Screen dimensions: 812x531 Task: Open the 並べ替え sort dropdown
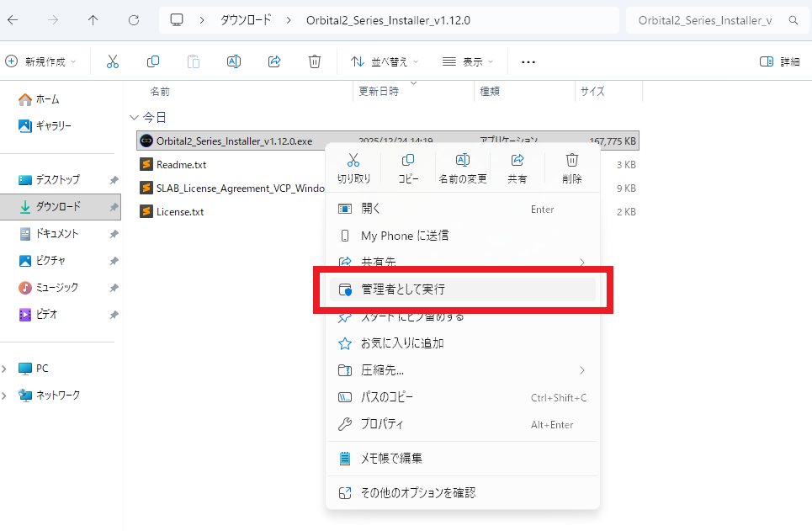coord(384,61)
